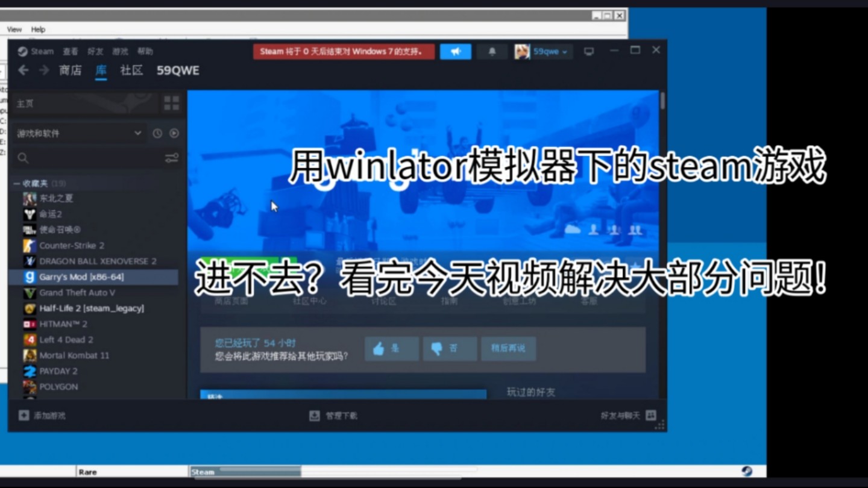Image resolution: width=868 pixels, height=488 pixels.
Task: Enter Big Picture mode via the monitor icon
Action: tap(588, 52)
